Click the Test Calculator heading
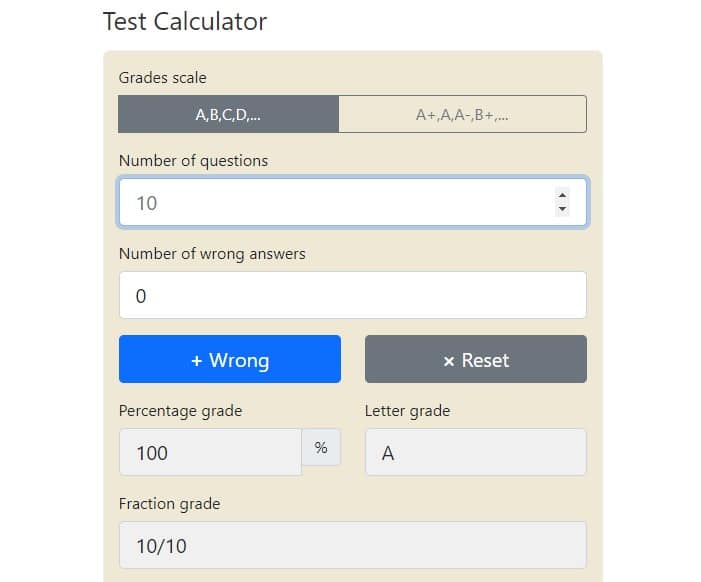 coord(185,21)
